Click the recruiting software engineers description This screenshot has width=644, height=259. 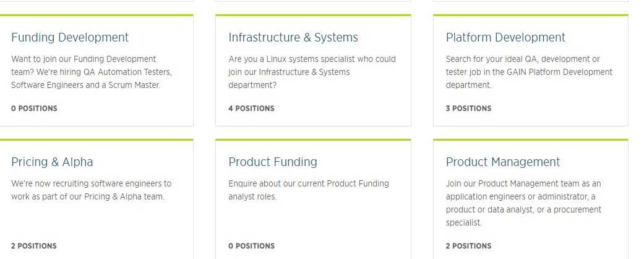point(91,190)
